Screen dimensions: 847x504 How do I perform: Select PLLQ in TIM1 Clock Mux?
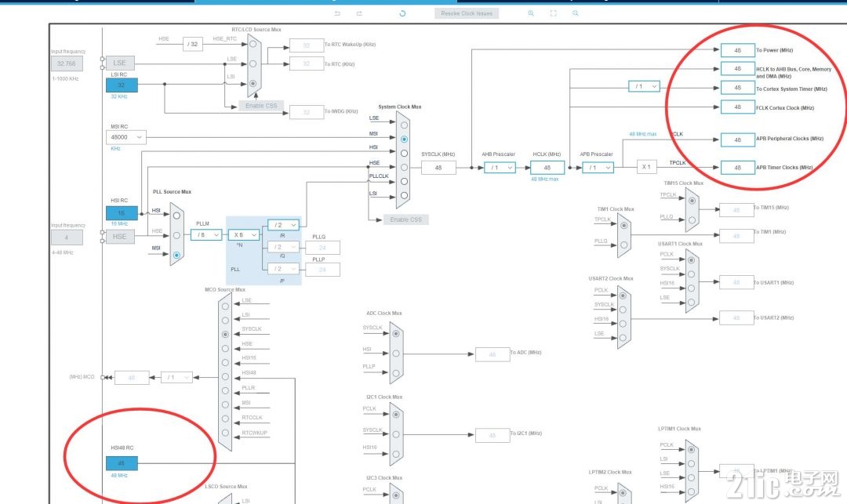(x=624, y=245)
